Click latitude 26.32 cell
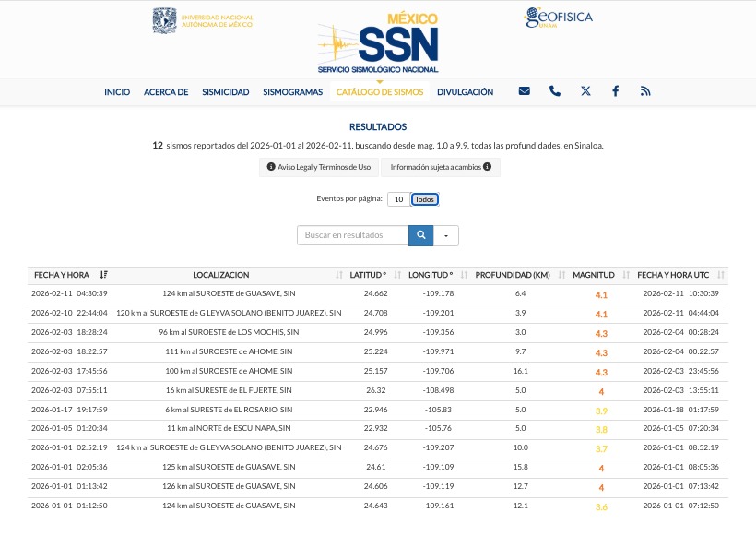Screen dimensions: 756x536 375,390
